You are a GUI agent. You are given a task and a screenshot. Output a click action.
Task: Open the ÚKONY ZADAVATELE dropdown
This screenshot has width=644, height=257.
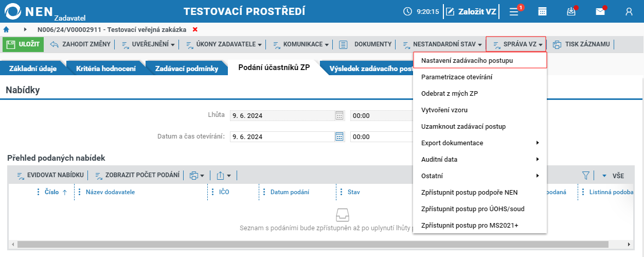click(223, 44)
